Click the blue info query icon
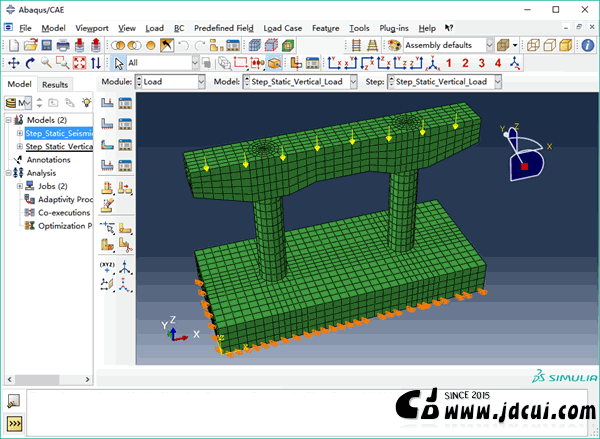600x439 pixels. 588,46
